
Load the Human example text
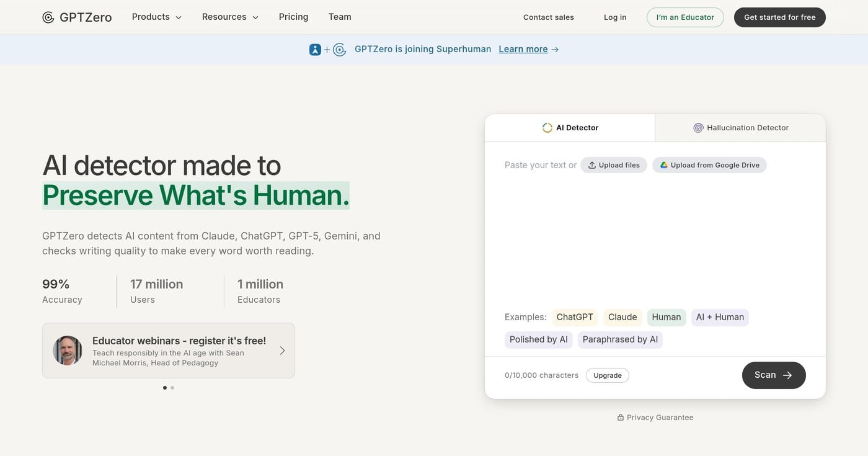[x=666, y=317]
